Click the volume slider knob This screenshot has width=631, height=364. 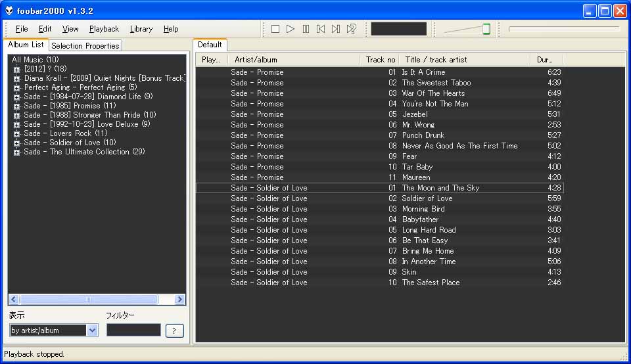(486, 29)
